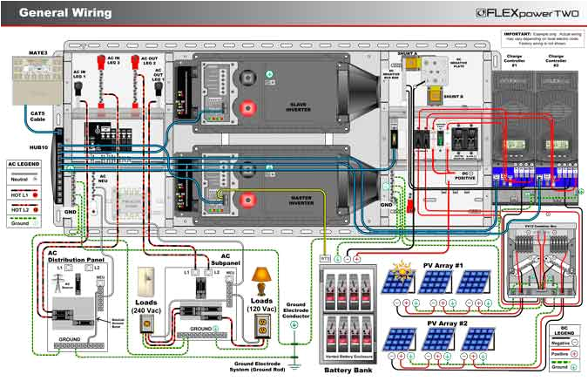Click the sun icon on PV Array #1
The height and width of the screenshot is (381, 588).
coord(402,268)
